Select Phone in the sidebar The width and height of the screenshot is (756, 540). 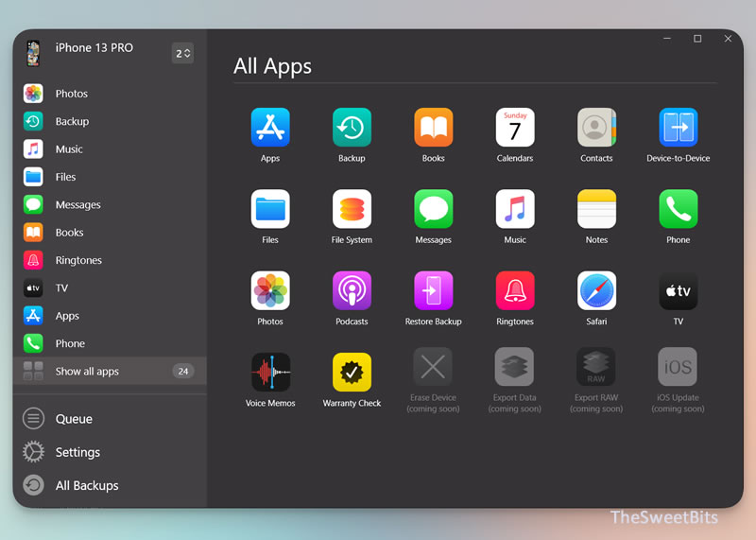(x=110, y=343)
